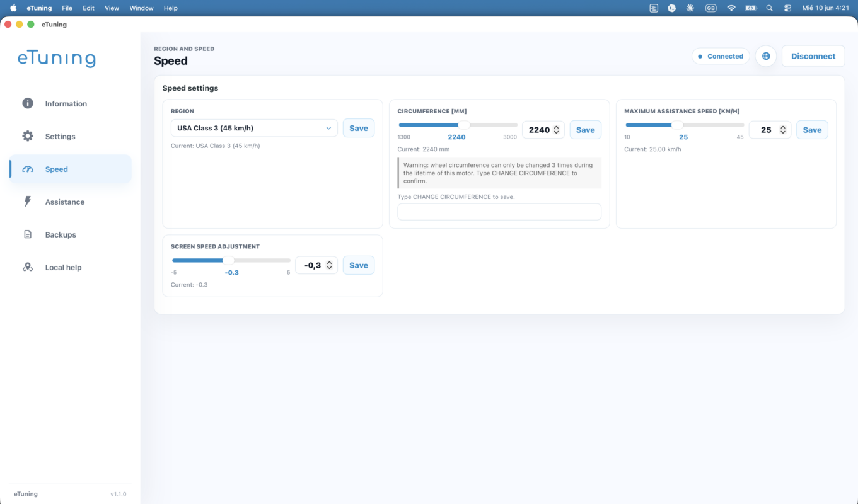
Task: Click the Local help icon
Action: [x=28, y=267]
